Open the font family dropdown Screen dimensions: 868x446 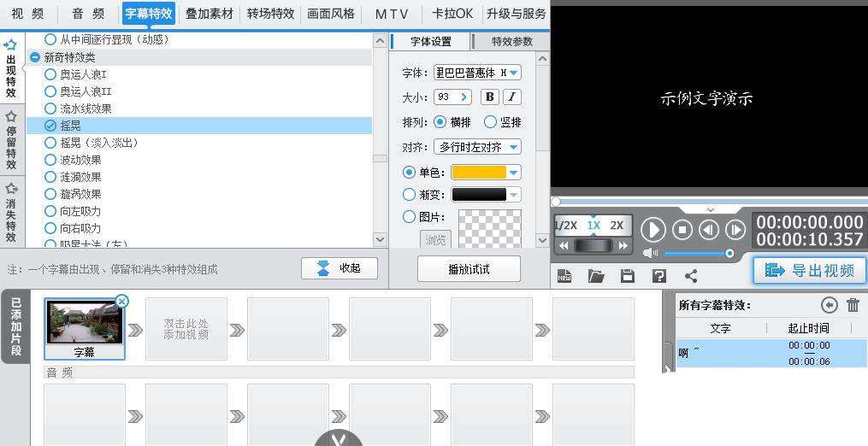click(x=514, y=73)
